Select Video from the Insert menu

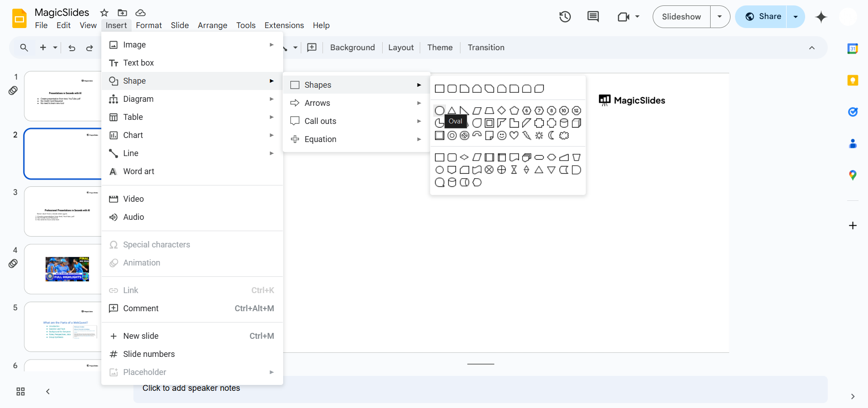192,199
